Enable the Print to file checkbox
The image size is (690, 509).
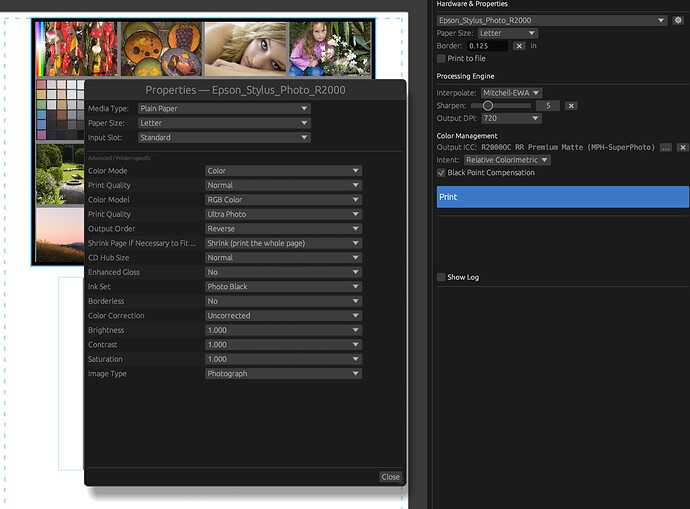[441, 59]
